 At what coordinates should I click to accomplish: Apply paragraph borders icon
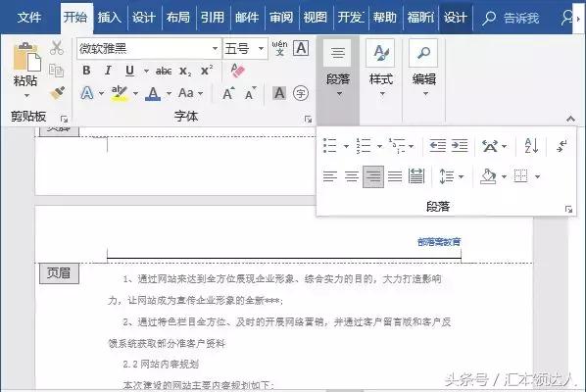point(521,176)
